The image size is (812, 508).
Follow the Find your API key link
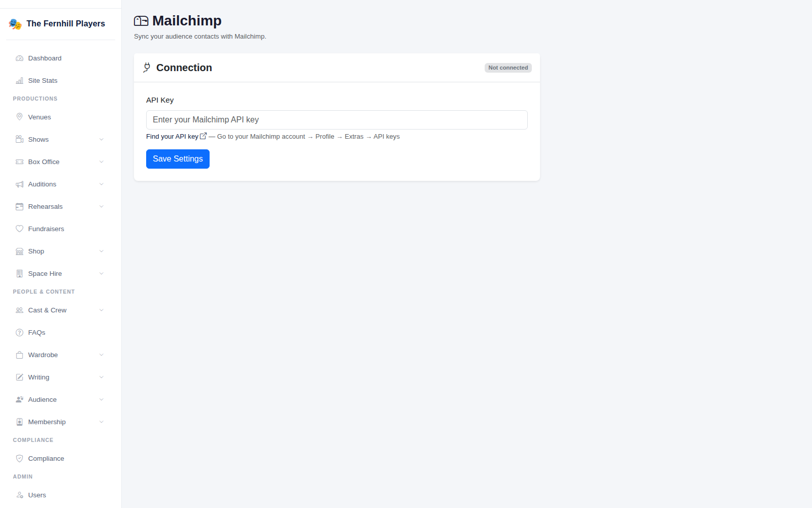click(176, 137)
